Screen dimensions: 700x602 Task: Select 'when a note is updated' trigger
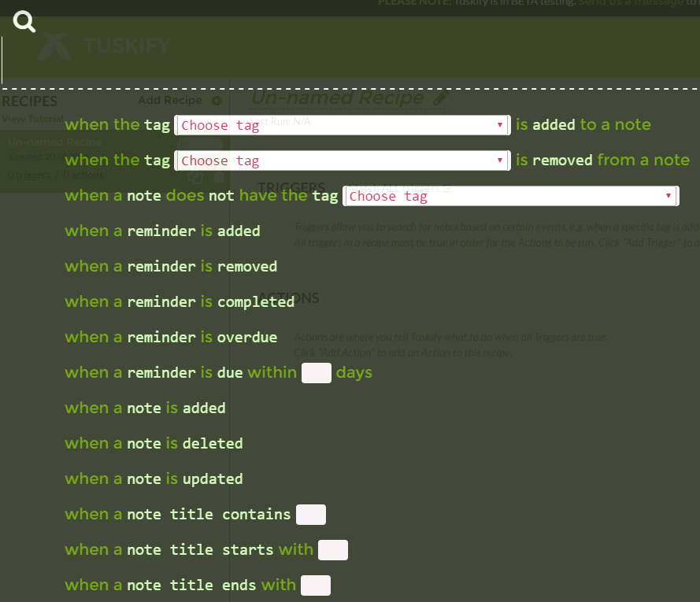[x=154, y=478]
